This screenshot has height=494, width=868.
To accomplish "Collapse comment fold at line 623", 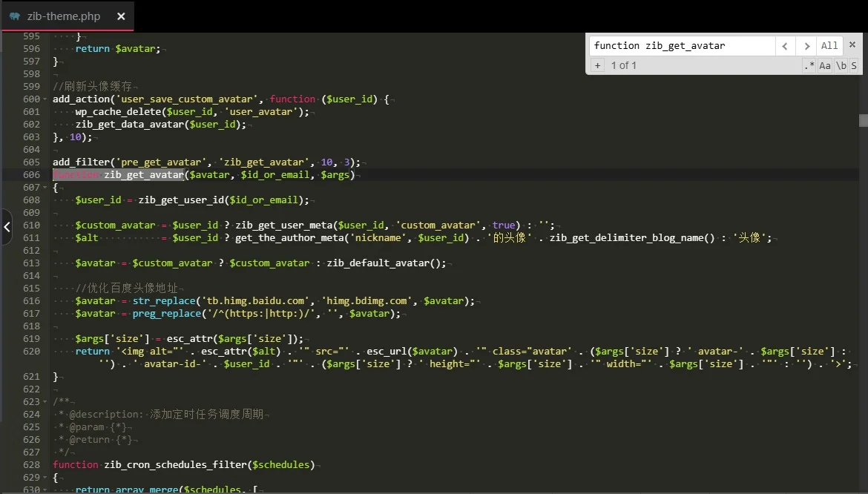I will click(x=45, y=402).
